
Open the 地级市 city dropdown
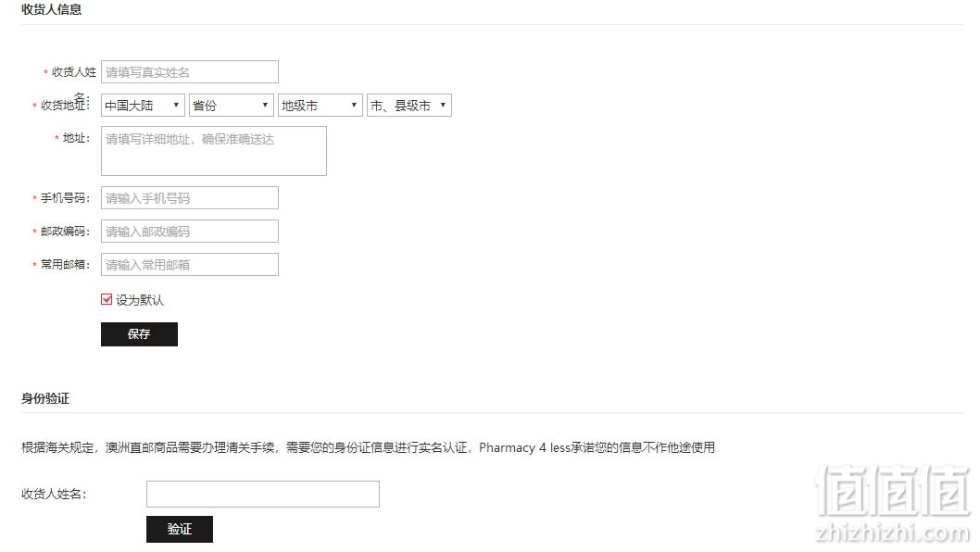coord(320,105)
